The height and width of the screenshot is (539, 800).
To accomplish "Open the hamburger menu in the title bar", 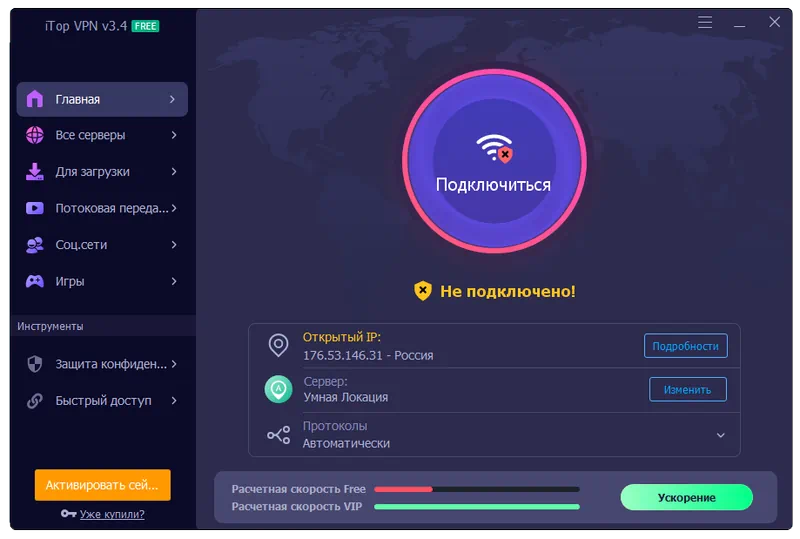I will point(705,22).
